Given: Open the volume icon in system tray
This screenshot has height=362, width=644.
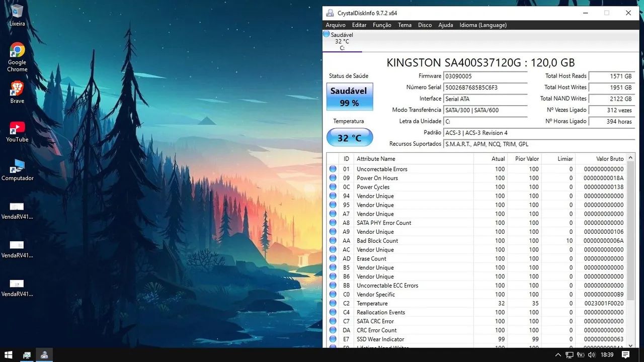Looking at the screenshot, I should (x=592, y=355).
